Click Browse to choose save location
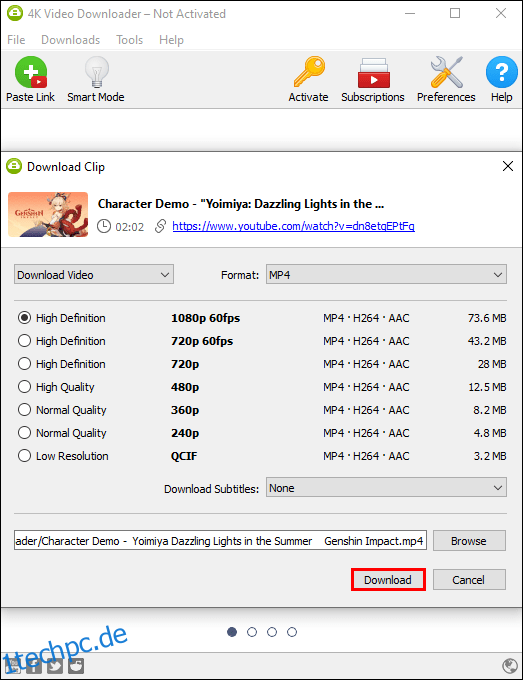 click(x=469, y=541)
